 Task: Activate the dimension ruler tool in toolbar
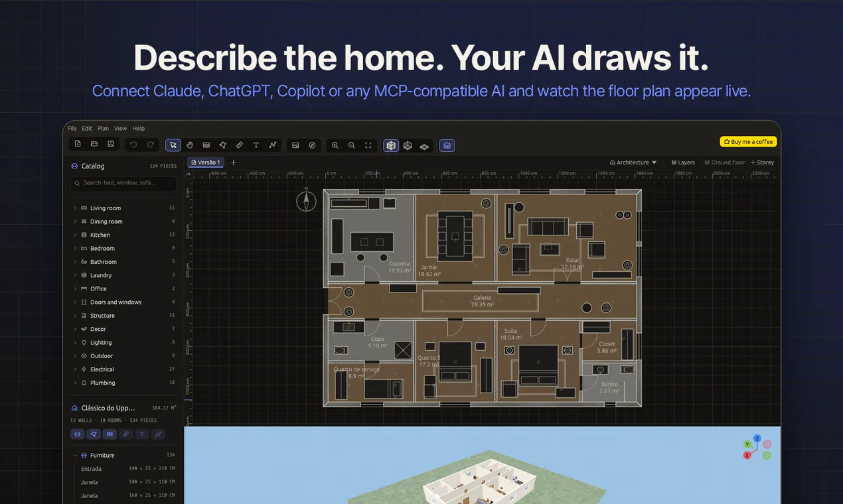point(240,145)
